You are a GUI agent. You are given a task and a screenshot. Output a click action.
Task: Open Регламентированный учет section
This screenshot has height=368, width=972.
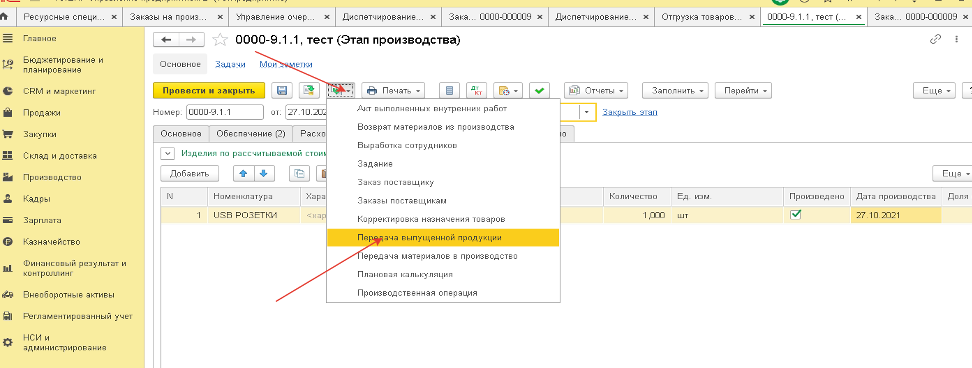pos(77,316)
